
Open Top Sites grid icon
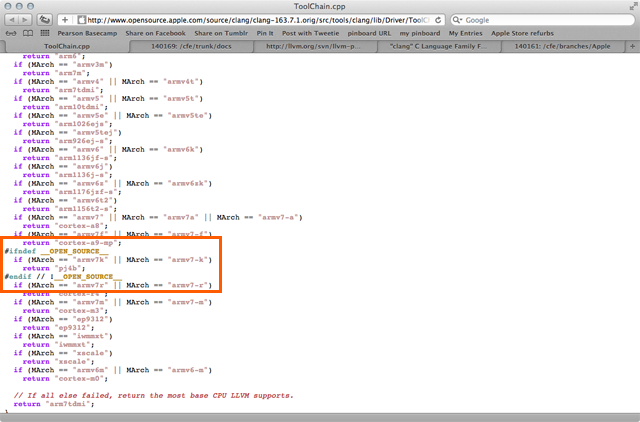(44, 33)
